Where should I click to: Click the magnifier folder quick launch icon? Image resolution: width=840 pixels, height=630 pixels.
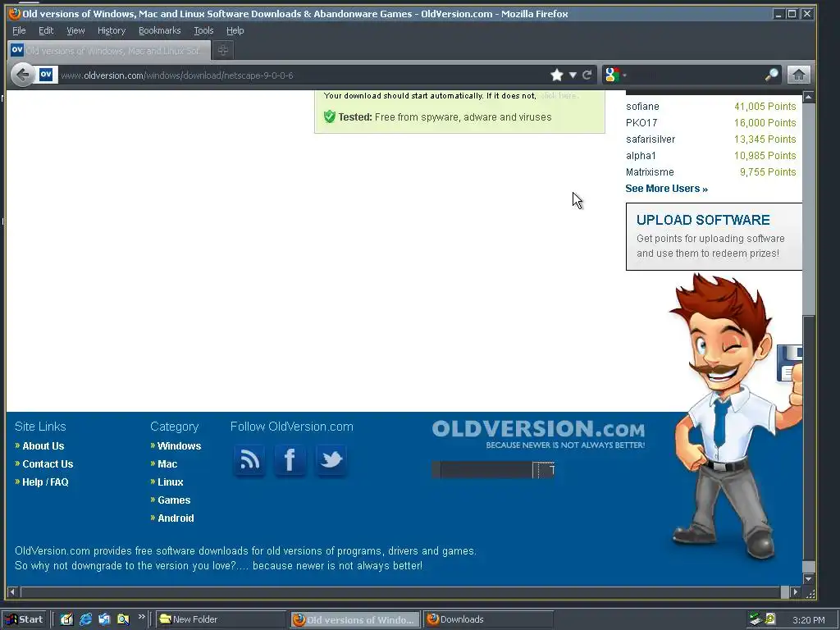[x=123, y=619]
